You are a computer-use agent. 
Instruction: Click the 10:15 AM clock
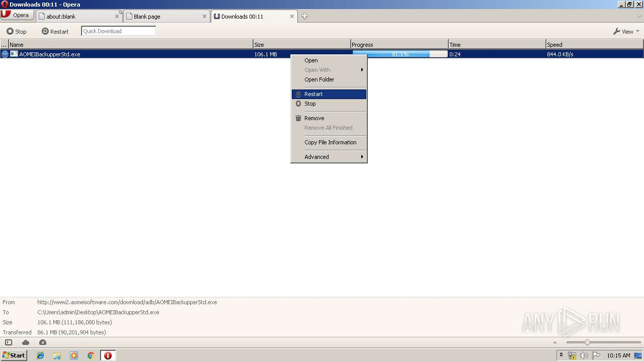[x=618, y=355]
